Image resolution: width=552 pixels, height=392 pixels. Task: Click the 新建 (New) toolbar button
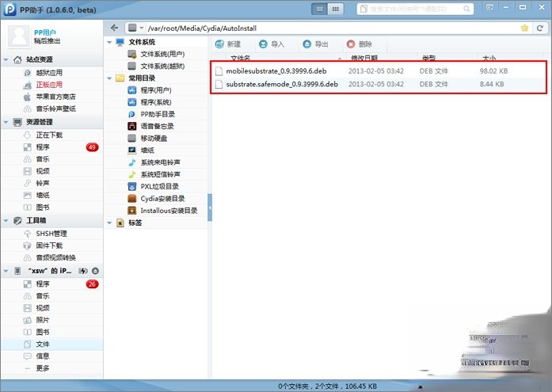tap(228, 44)
